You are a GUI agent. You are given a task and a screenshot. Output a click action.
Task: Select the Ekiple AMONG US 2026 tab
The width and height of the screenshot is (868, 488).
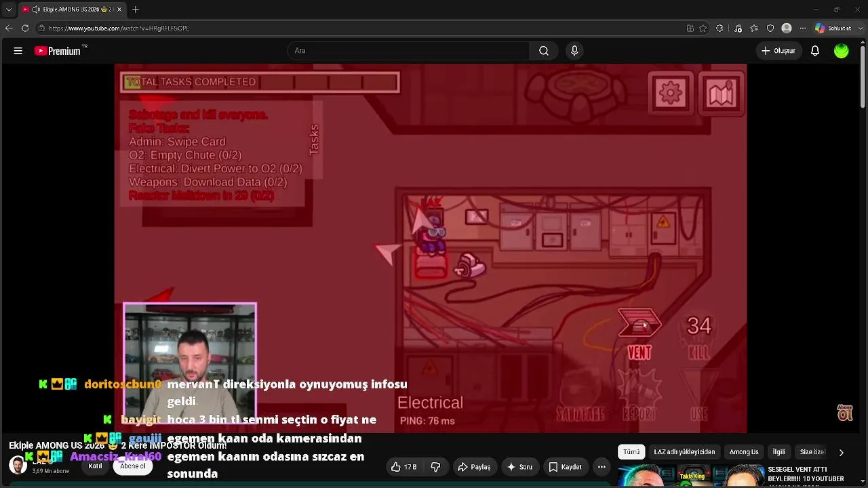coord(73,9)
